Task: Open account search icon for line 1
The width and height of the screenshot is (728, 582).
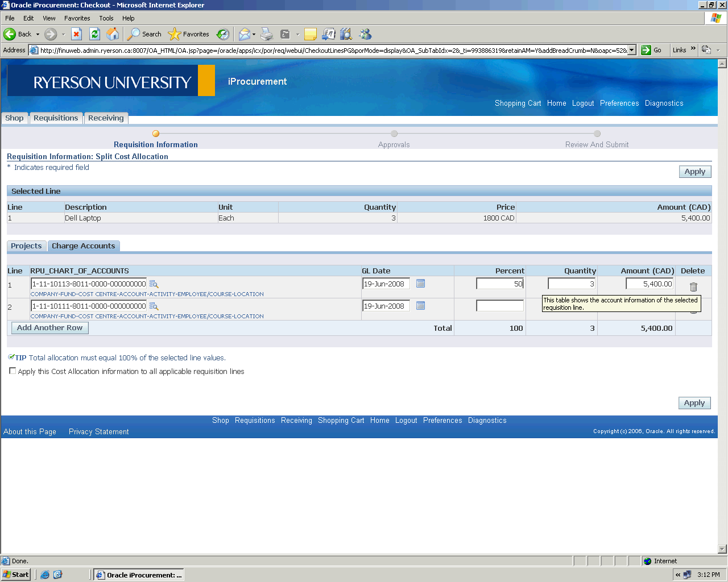Action: (x=154, y=284)
